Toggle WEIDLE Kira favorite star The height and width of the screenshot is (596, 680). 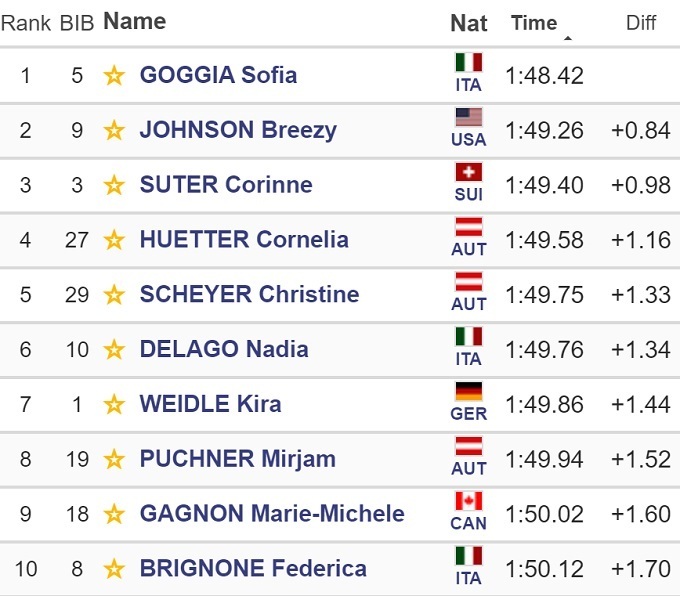click(114, 405)
